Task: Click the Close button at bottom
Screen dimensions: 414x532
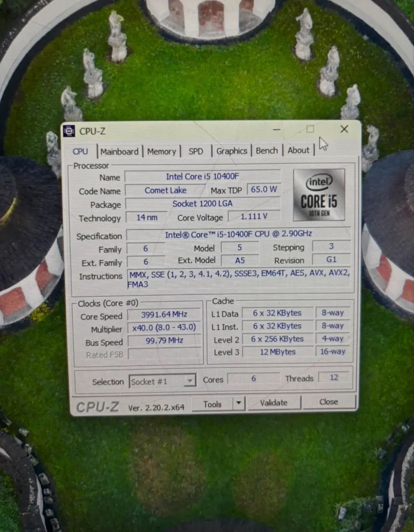Action: click(328, 401)
